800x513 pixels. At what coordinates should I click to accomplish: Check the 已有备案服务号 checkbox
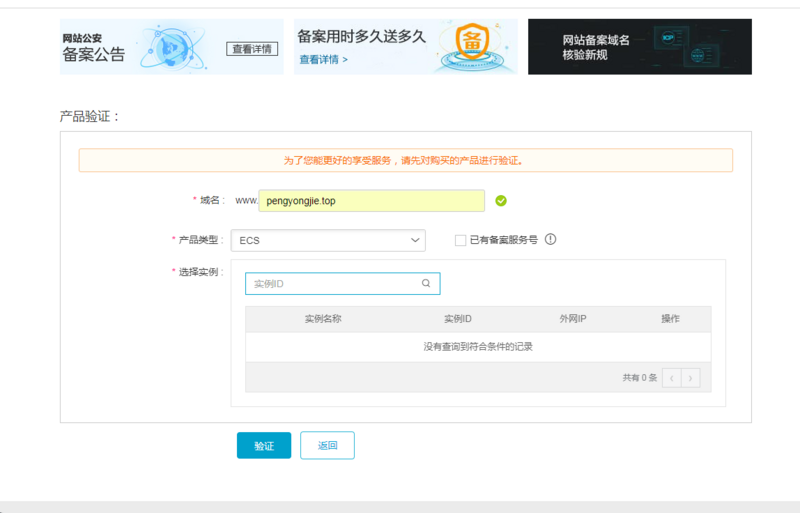tap(460, 240)
